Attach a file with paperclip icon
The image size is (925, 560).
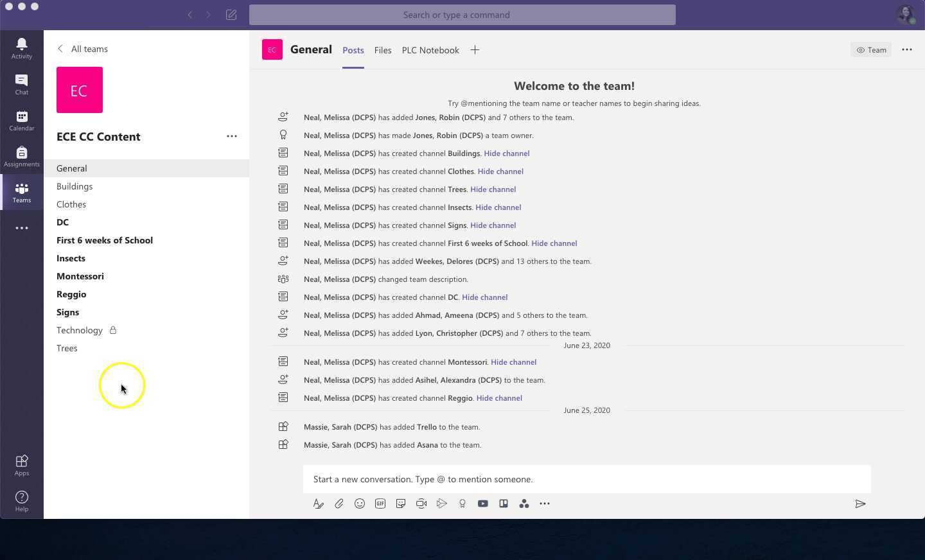[x=339, y=503]
